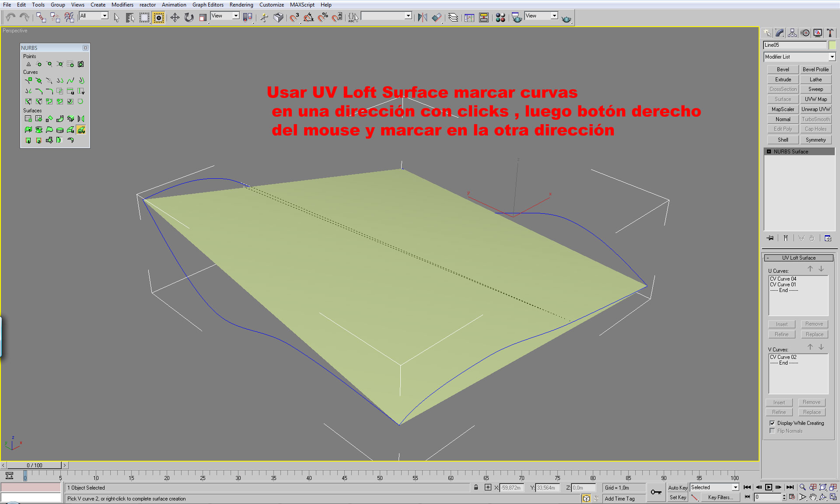840x504 pixels.
Task: Click the Quick Render teapot icon
Action: [566, 18]
